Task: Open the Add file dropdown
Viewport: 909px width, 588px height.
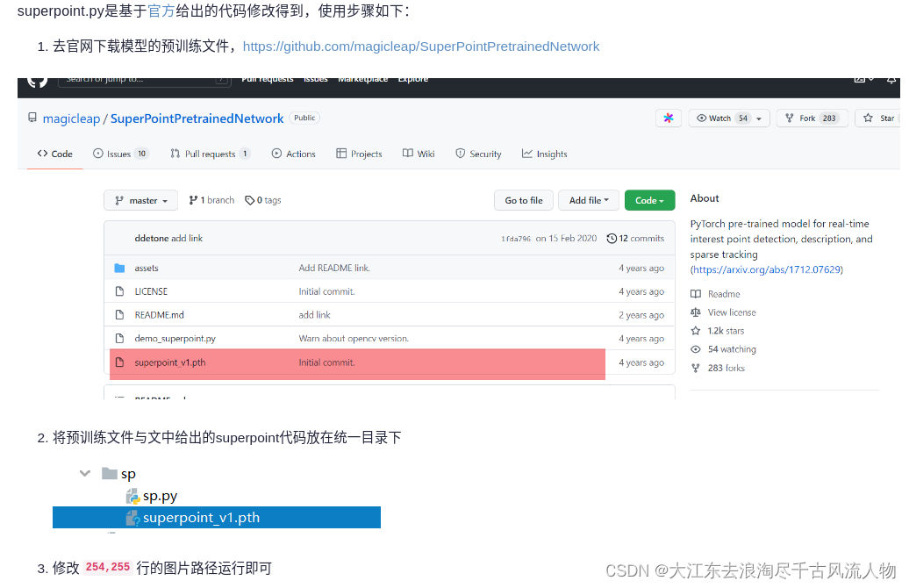Action: point(589,200)
